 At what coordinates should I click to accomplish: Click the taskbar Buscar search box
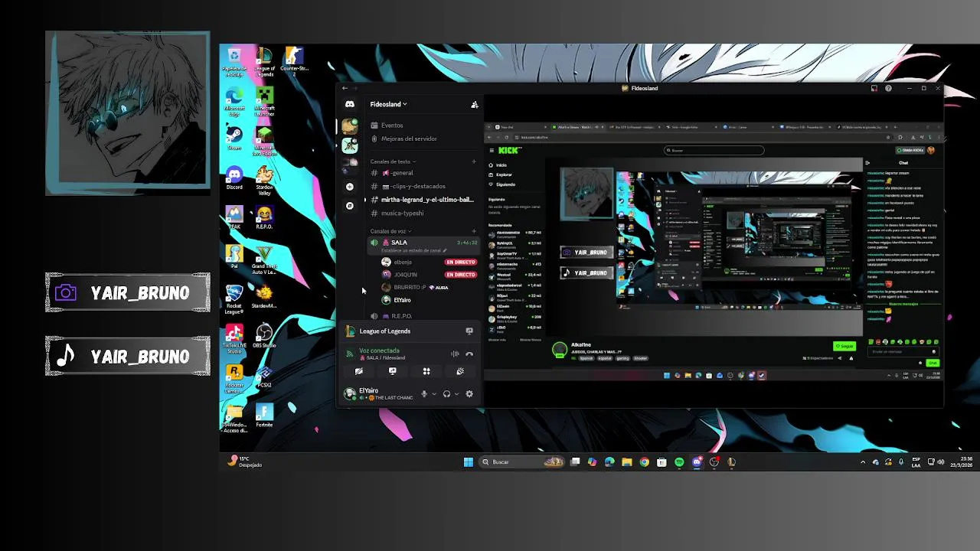click(x=523, y=462)
